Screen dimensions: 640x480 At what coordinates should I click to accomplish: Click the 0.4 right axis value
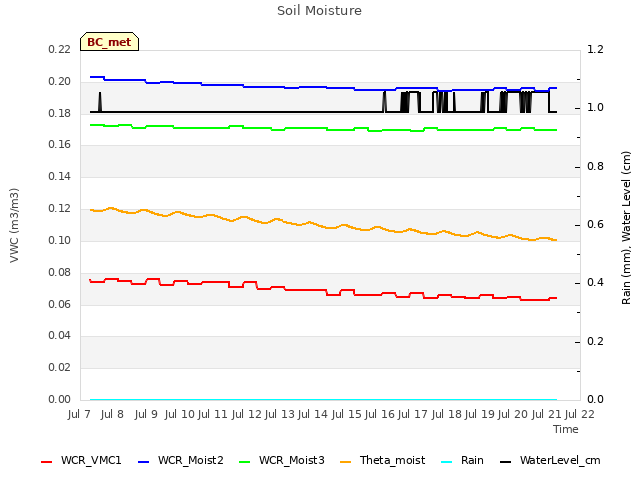pos(595,282)
